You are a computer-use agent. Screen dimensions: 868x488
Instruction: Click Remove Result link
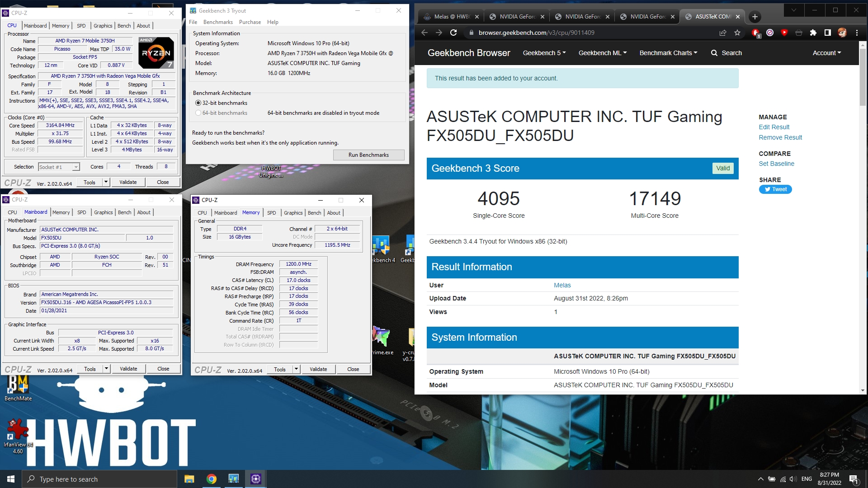(x=780, y=137)
